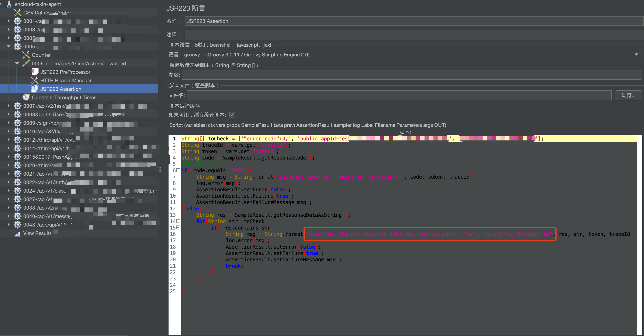Expand the 0001 thread group node

tap(8, 21)
